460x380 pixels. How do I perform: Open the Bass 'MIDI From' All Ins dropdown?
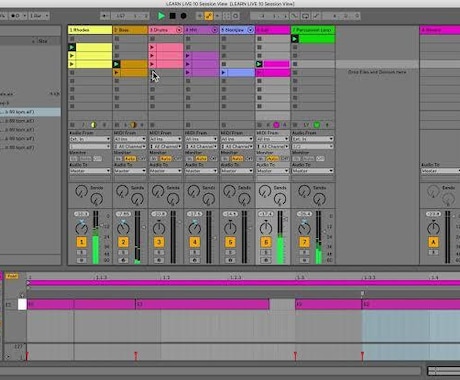130,139
